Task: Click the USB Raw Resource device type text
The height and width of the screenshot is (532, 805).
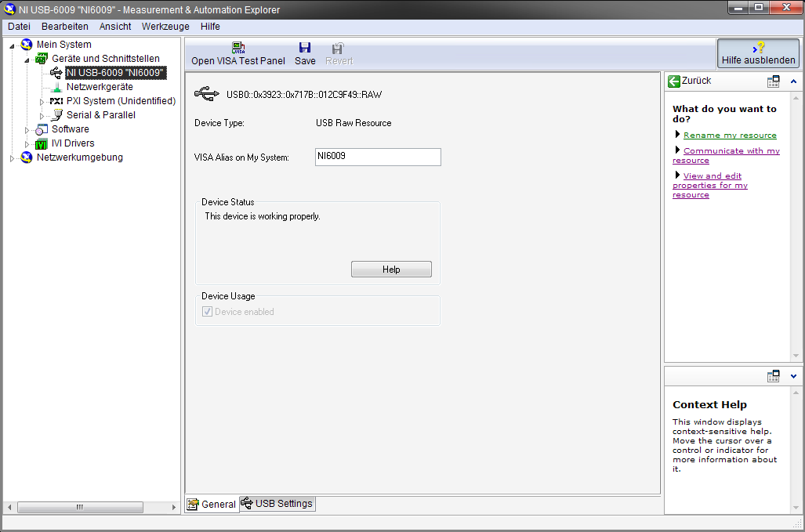Action: (x=354, y=123)
